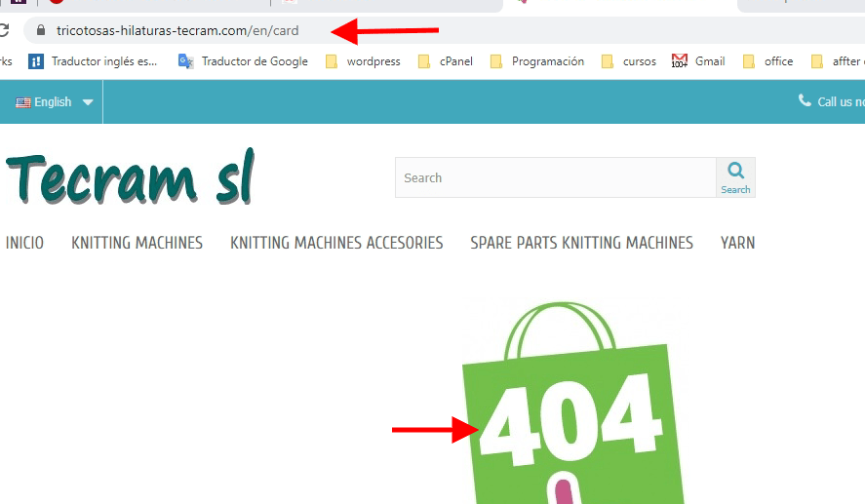The height and width of the screenshot is (504, 865).
Task: Click the Call us now phone icon
Action: pyautogui.click(x=805, y=100)
